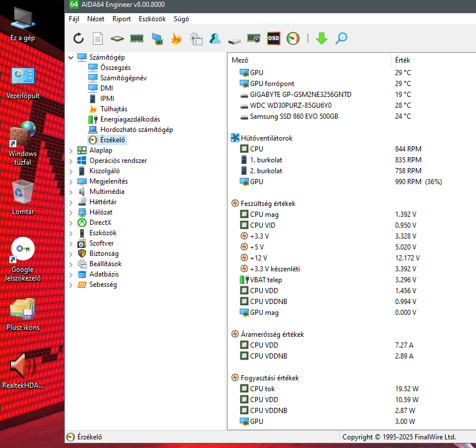Open the Súgó menu
This screenshot has height=448, width=476.
pyautogui.click(x=181, y=18)
